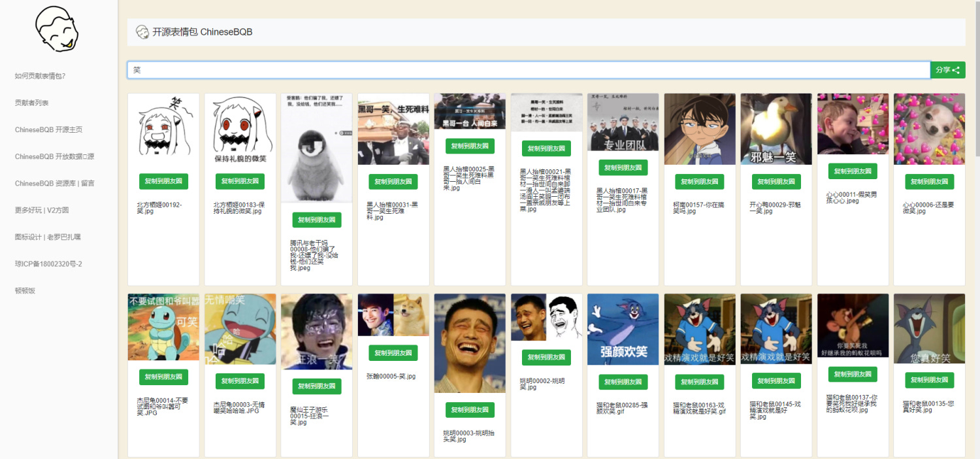Copy 心心00006 还是要微笑 to friend circle
The image size is (980, 459).
click(929, 181)
